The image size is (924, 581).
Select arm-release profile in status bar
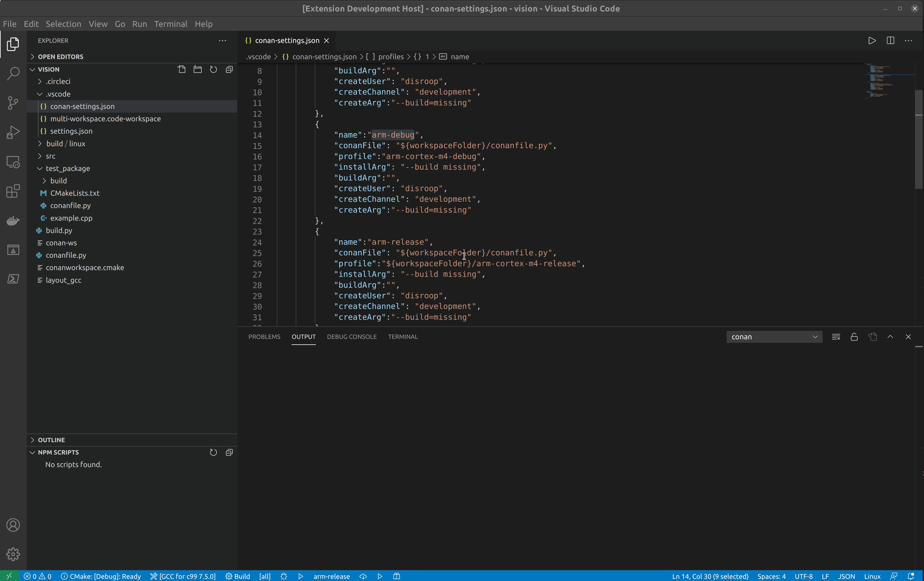pyautogui.click(x=331, y=576)
